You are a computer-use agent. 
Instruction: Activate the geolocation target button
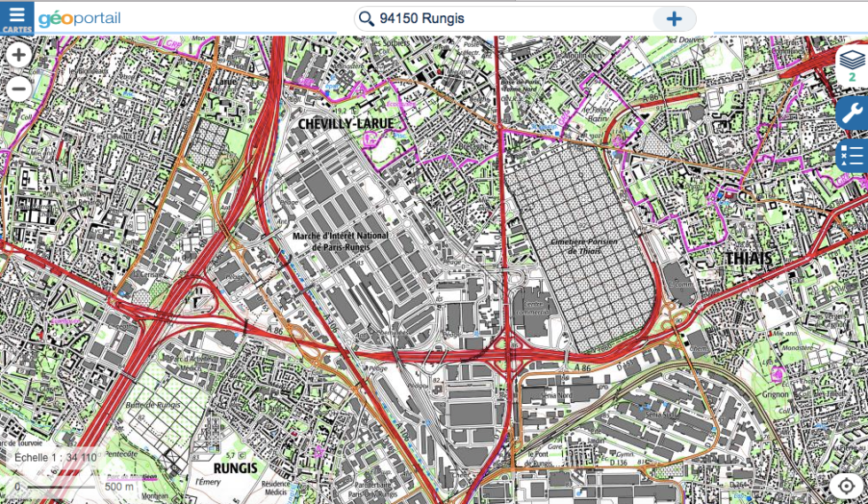846,486
